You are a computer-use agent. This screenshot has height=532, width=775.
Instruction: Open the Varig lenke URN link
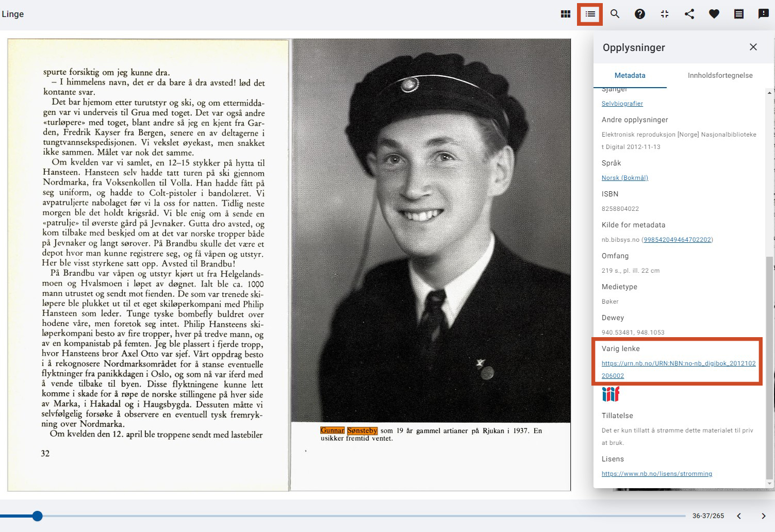point(679,370)
